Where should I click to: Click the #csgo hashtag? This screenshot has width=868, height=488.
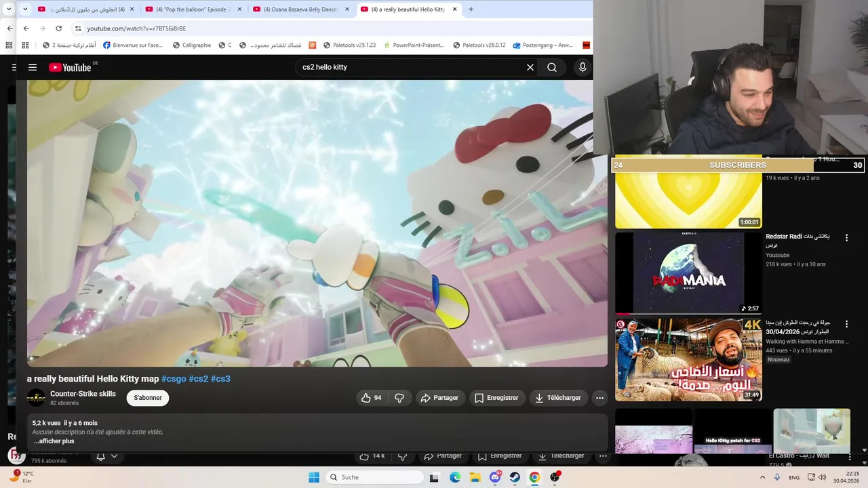[174, 379]
